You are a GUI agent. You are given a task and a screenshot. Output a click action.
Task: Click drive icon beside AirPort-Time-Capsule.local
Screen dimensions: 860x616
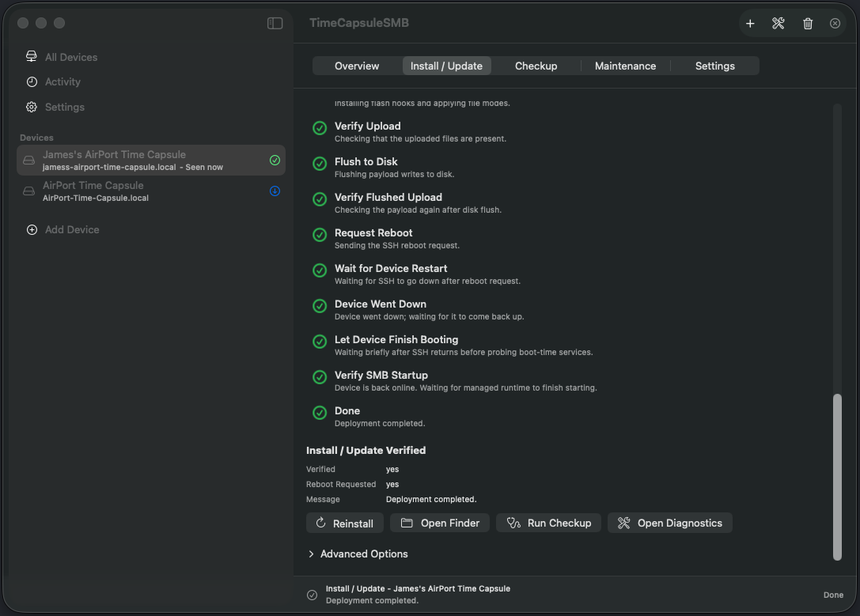tap(29, 191)
